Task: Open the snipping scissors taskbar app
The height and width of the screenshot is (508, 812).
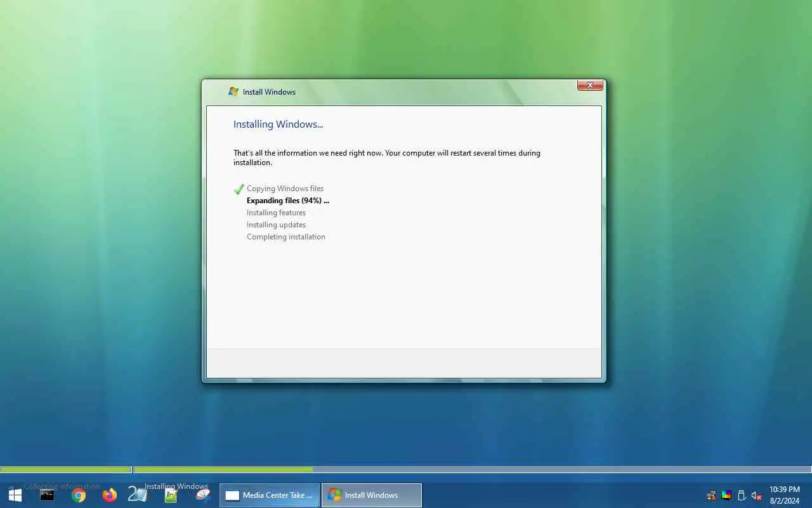Action: [202, 495]
